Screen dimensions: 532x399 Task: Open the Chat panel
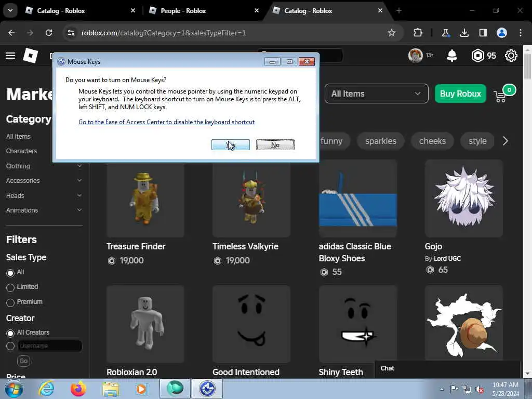(447, 368)
